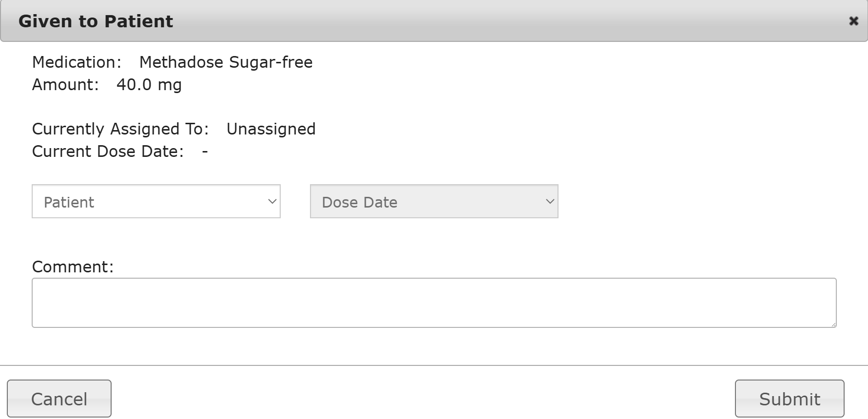Click the Dose Date chevron arrow

click(550, 202)
